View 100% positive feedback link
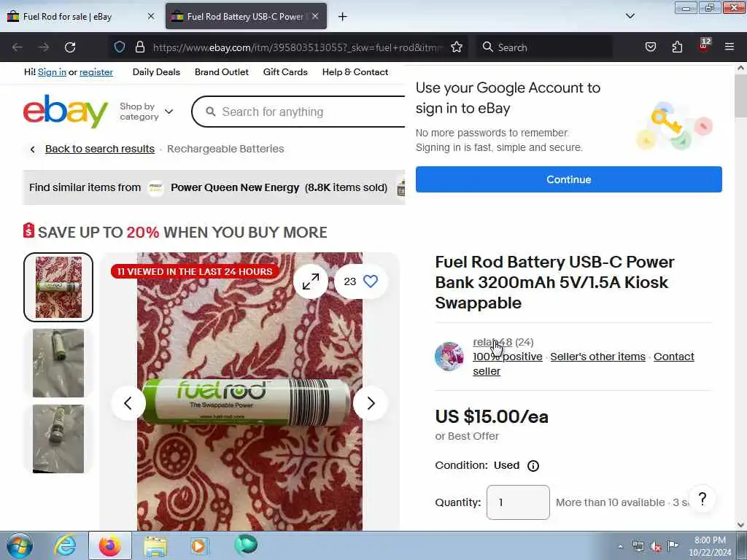This screenshot has height=560, width=747. (508, 357)
